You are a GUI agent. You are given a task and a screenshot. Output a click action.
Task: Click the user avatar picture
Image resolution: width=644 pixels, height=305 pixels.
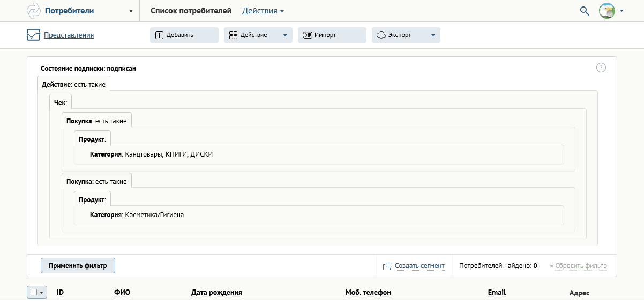(606, 11)
